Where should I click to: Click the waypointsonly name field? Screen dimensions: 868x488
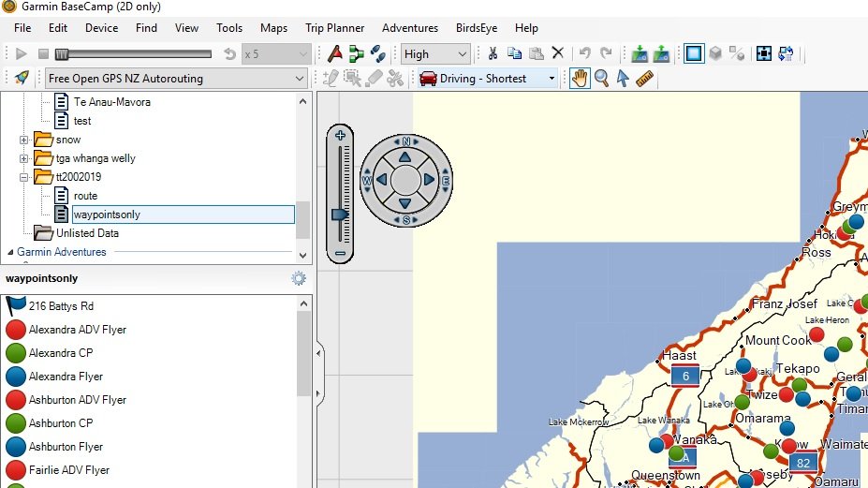point(184,214)
